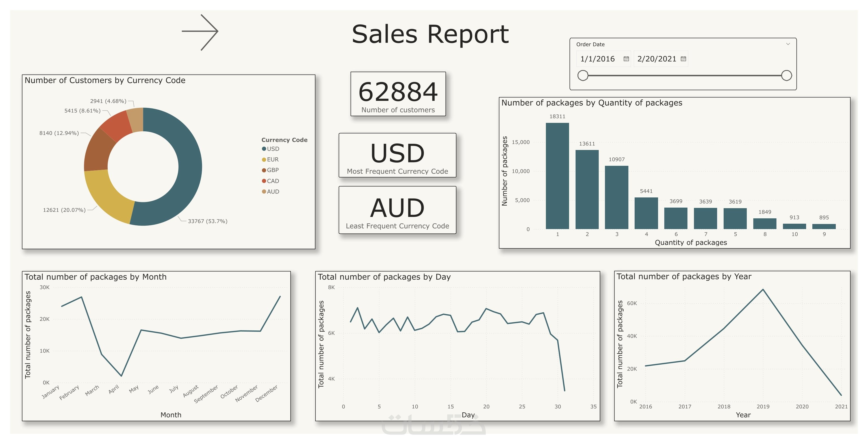Click the left date range slider handle
The image size is (868, 444).
[583, 75]
